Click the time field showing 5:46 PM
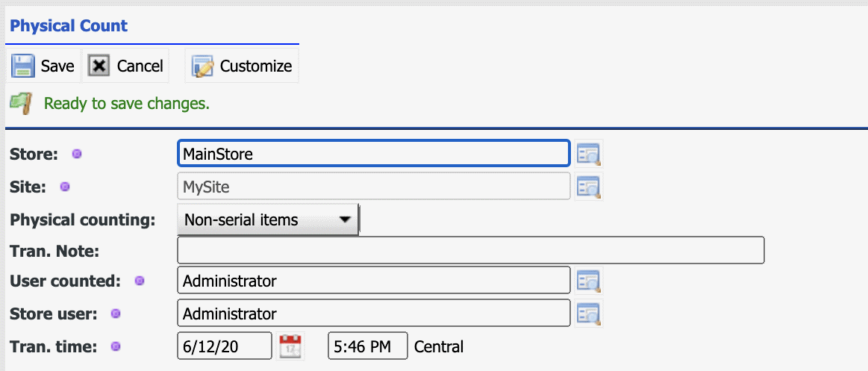868x371 pixels. (x=367, y=346)
